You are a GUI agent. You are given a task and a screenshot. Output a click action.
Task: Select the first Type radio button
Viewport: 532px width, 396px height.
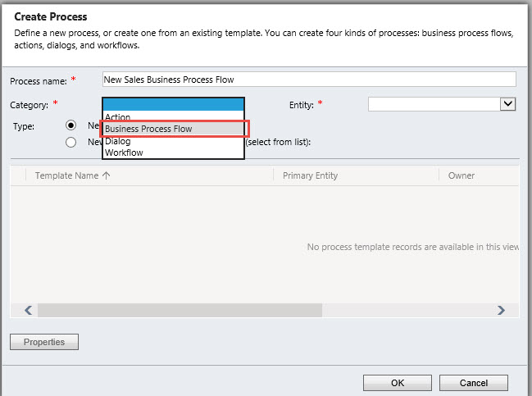70,125
